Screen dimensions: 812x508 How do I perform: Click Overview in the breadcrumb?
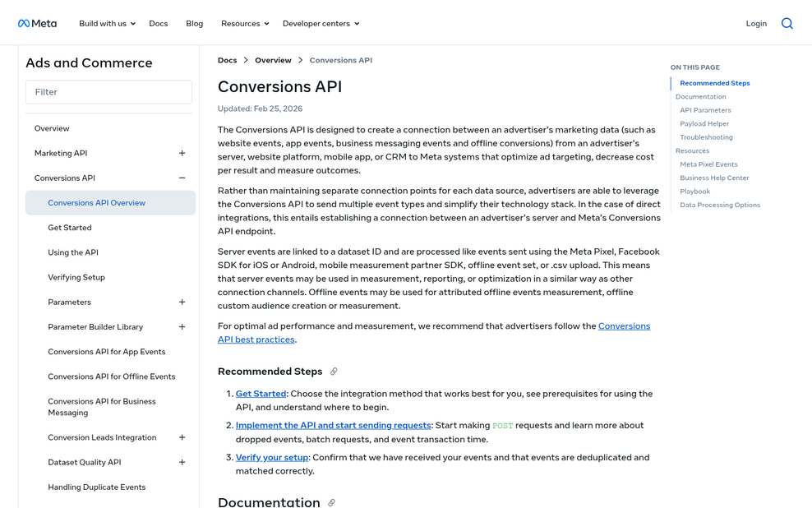[x=273, y=60]
